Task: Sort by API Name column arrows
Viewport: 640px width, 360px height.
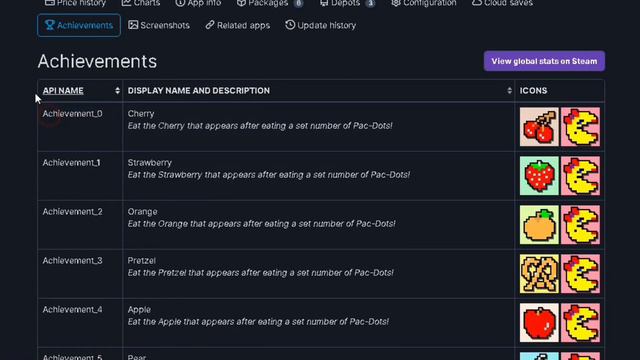Action: click(118, 91)
